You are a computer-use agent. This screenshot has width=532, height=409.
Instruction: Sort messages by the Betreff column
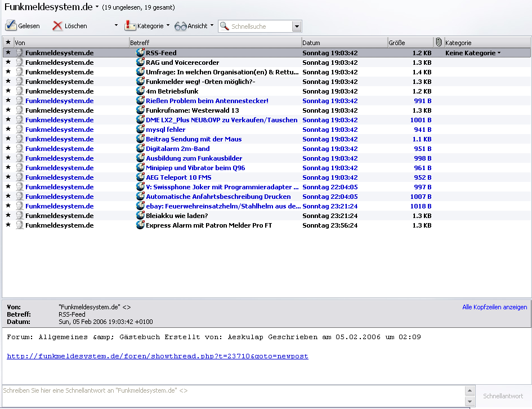(x=214, y=43)
